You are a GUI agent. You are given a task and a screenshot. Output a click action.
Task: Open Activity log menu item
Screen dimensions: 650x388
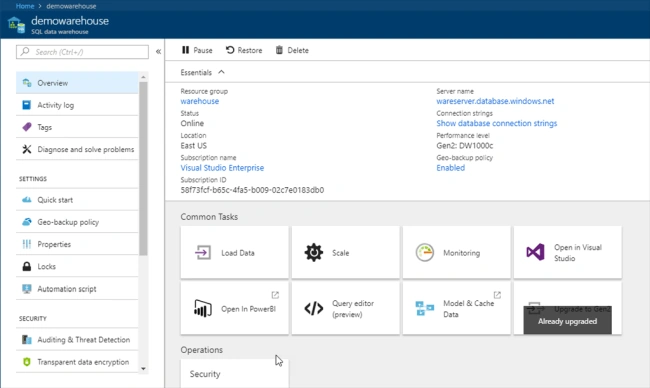[x=77, y=105]
